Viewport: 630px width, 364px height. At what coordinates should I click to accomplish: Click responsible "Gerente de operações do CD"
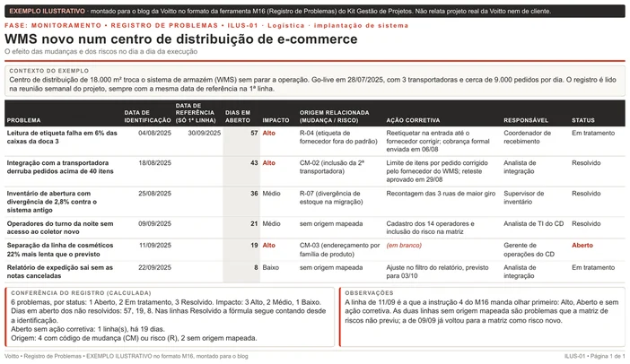tap(529, 249)
